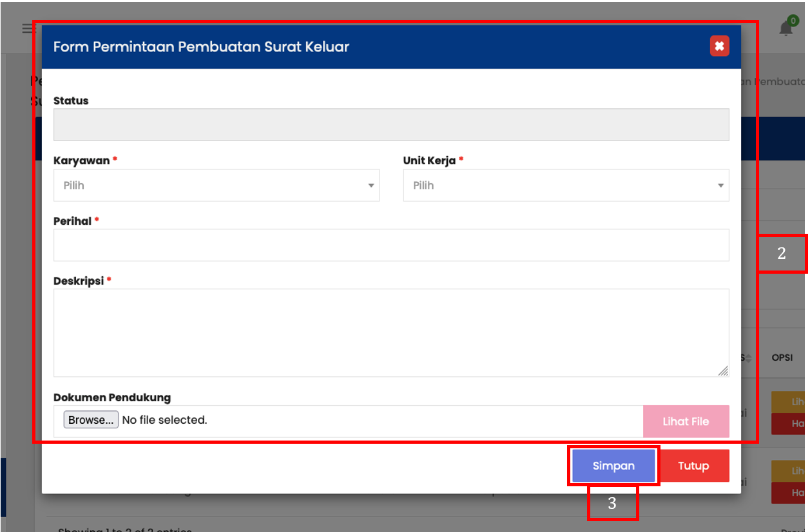Click the notification bell icon

pos(786,28)
